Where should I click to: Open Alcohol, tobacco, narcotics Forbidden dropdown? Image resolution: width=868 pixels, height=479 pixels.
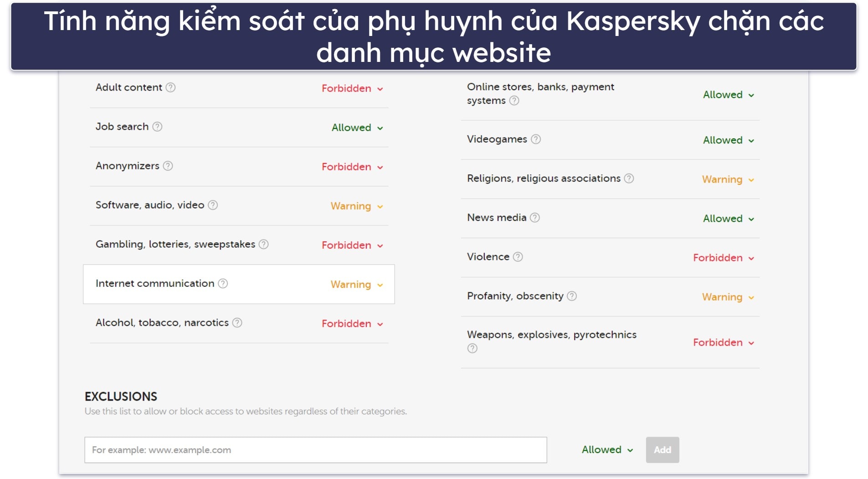352,323
